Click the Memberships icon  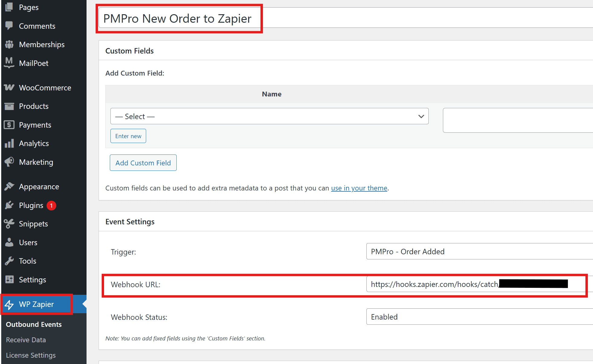coord(9,44)
